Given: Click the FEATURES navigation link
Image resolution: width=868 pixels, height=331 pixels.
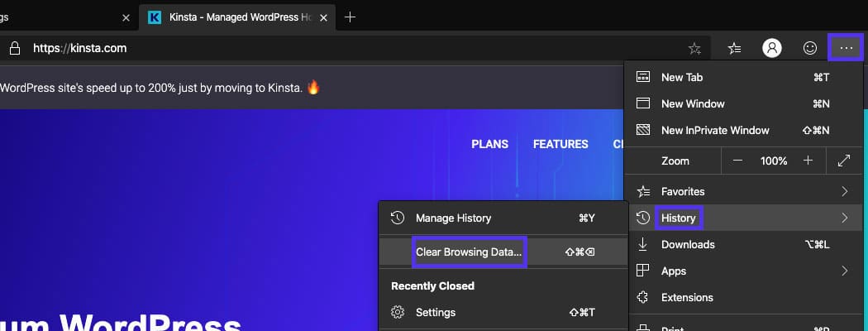Looking at the screenshot, I should click(x=560, y=144).
